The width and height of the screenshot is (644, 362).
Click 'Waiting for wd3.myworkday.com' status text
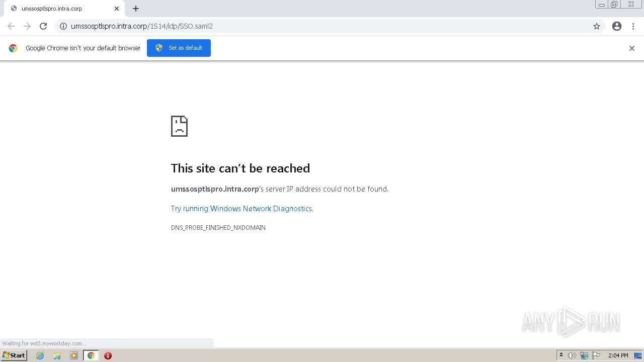point(44,343)
